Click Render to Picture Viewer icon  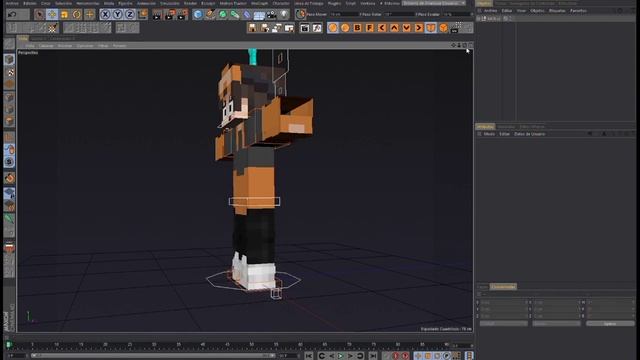169,14
